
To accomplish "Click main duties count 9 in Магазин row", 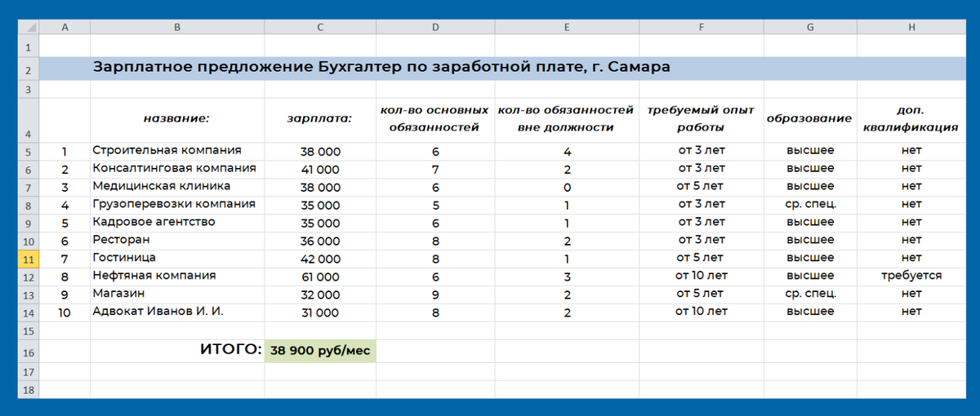I will (435, 295).
